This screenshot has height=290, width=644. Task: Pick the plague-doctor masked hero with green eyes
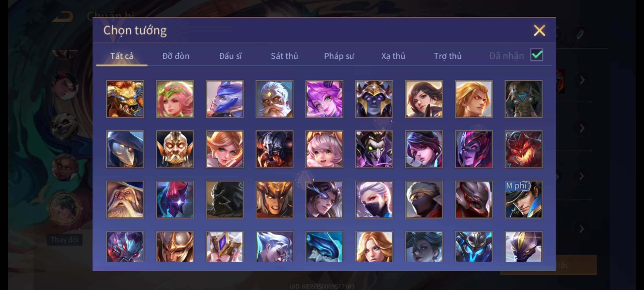374,149
